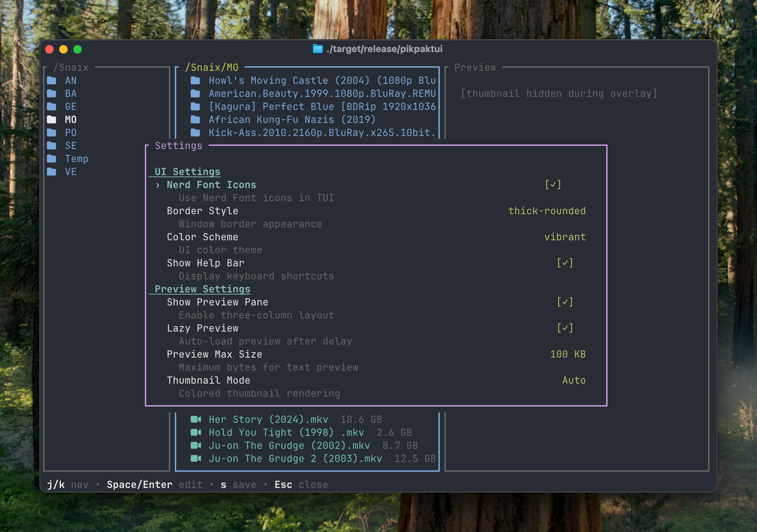Edit the 100 KB Preview Max Size
757x532 pixels.
pyautogui.click(x=568, y=354)
